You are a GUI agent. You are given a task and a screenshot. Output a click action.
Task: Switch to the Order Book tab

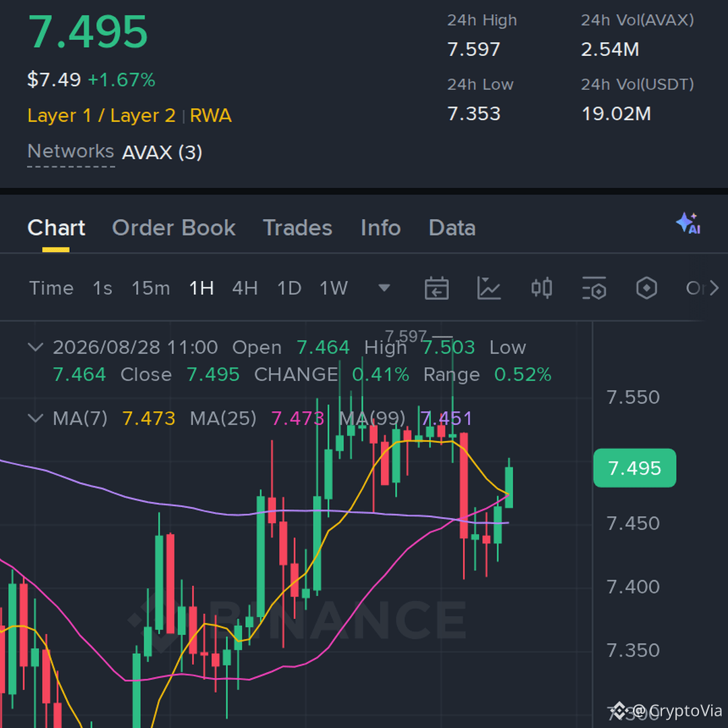pyautogui.click(x=174, y=228)
